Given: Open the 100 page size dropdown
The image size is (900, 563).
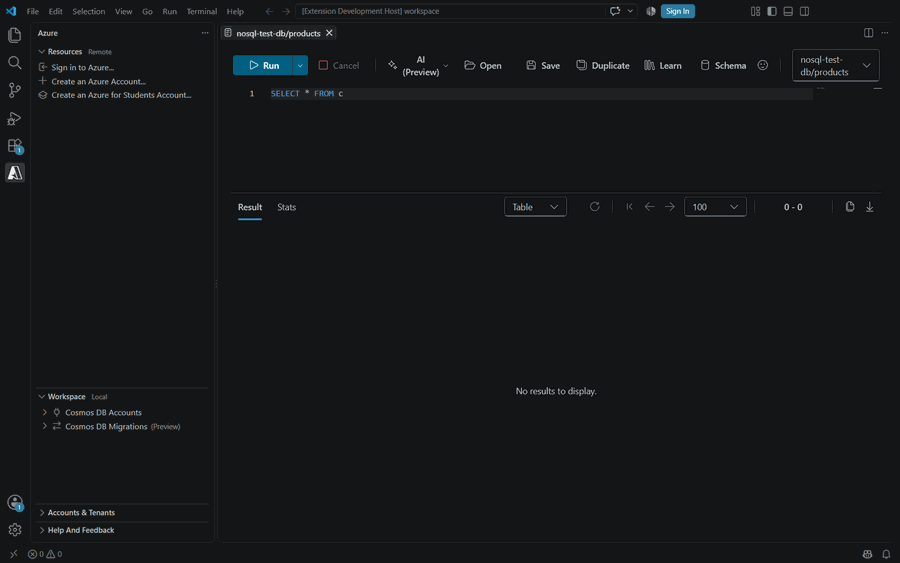Looking at the screenshot, I should pos(715,207).
